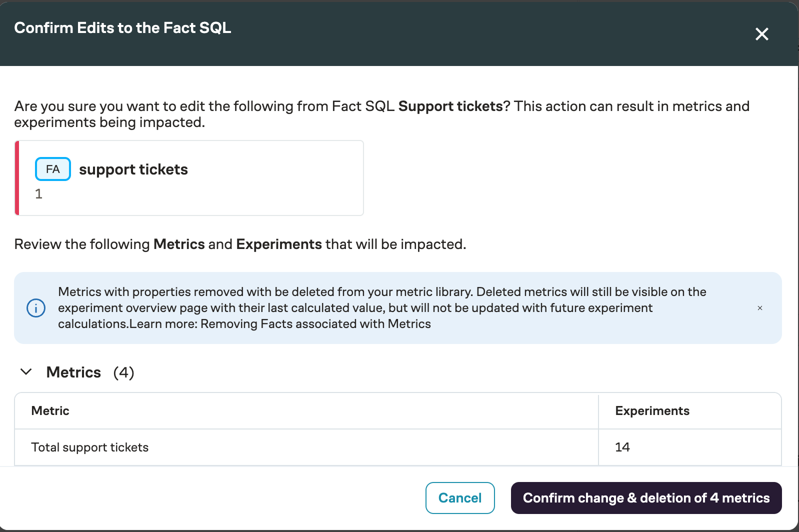
Task: Click the Metrics section heading
Action: point(73,372)
